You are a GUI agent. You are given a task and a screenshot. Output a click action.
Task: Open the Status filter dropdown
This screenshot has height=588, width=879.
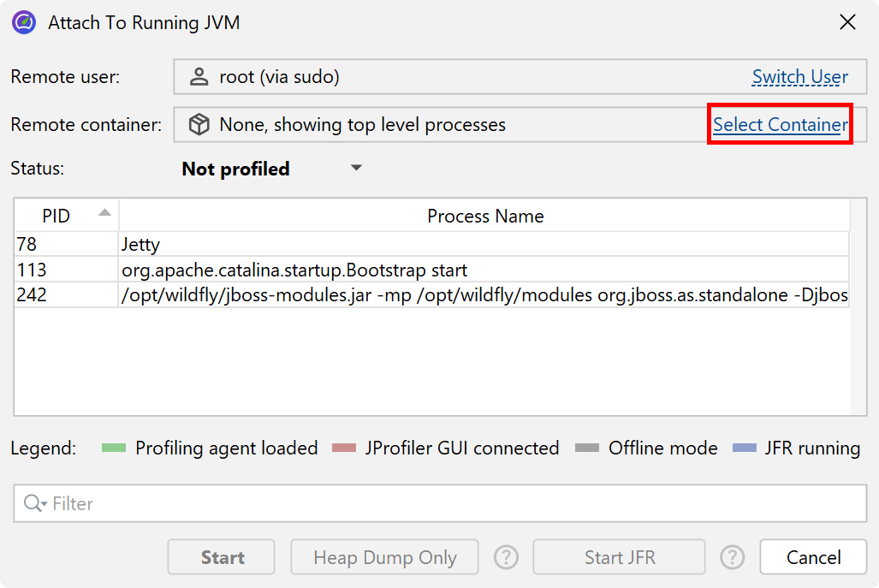(x=357, y=169)
